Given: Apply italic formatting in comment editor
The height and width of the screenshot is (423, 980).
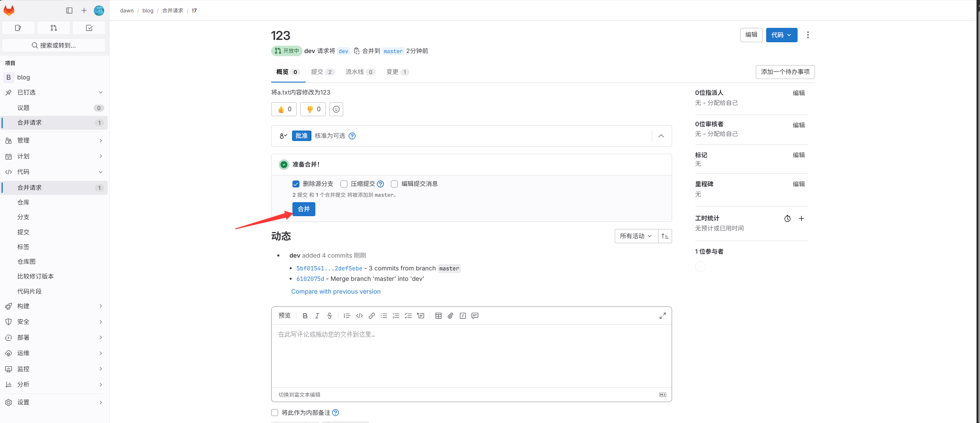Looking at the screenshot, I should coord(317,316).
